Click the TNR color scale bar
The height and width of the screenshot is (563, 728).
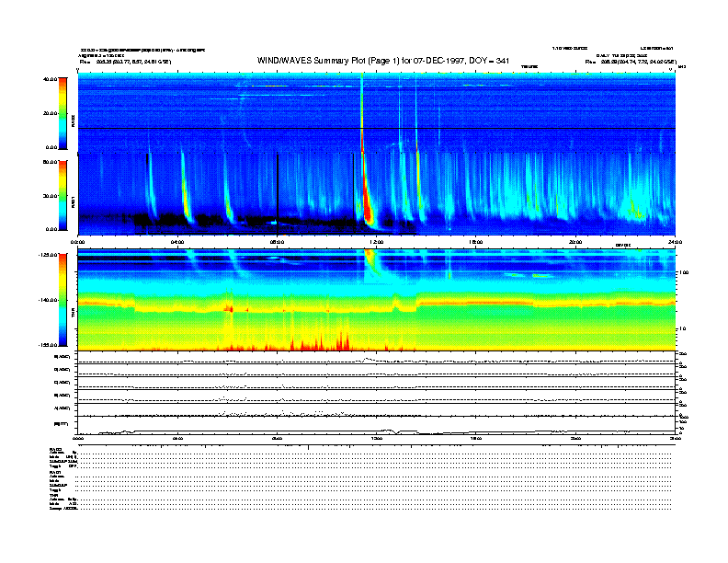coord(63,300)
